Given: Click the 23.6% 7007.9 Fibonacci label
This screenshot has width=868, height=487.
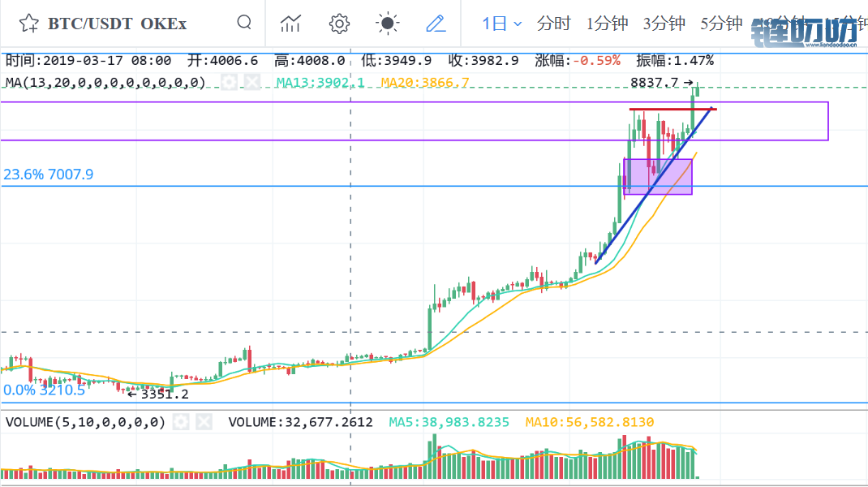Looking at the screenshot, I should click(x=48, y=175).
